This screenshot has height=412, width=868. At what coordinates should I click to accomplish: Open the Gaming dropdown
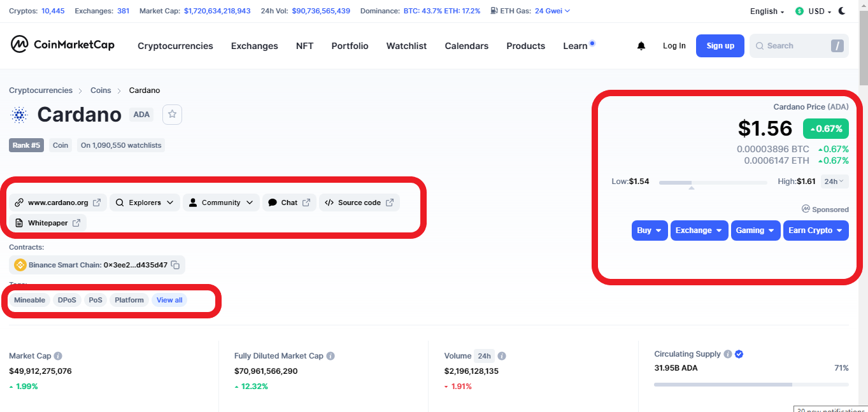(x=755, y=231)
